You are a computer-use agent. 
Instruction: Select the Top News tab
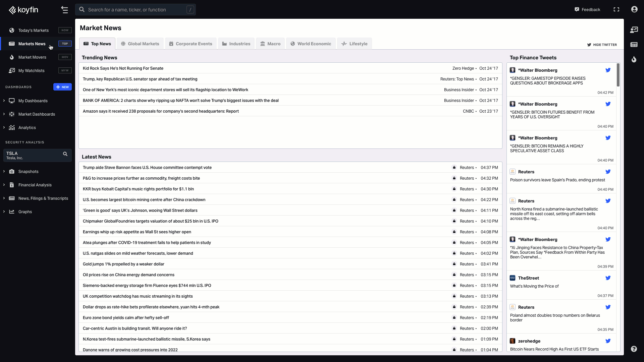click(97, 44)
